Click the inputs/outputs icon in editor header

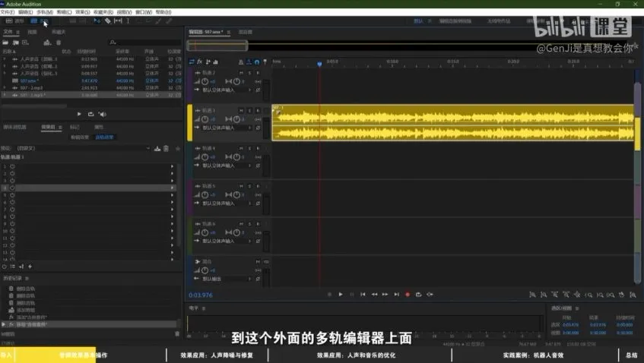[x=191, y=62]
